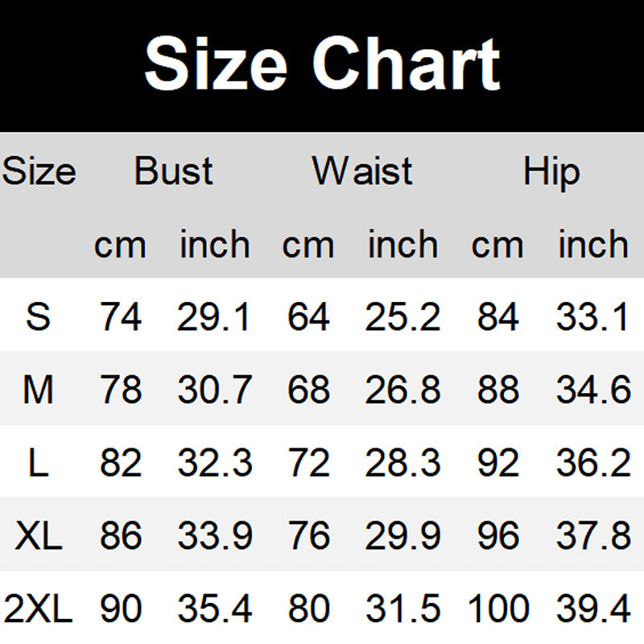Click the Size column header
The width and height of the screenshot is (644, 644).
tap(39, 171)
